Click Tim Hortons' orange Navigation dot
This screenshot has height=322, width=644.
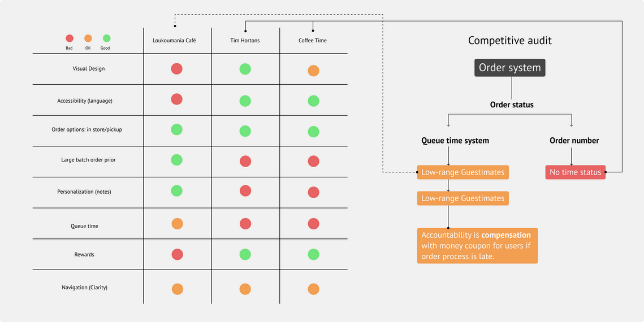tap(245, 289)
